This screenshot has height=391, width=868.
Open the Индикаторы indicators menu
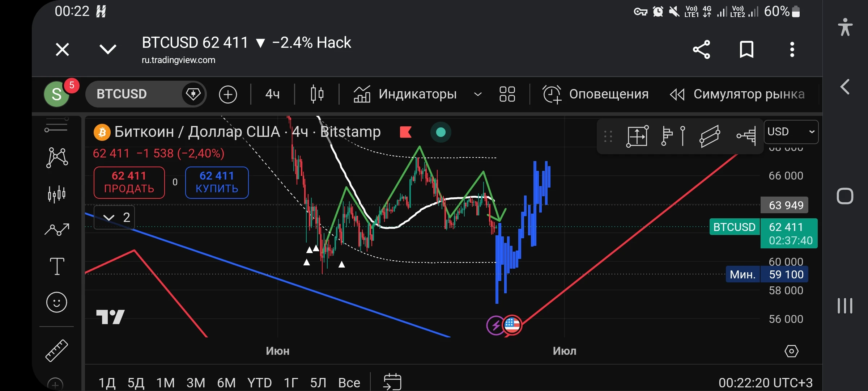pyautogui.click(x=405, y=94)
